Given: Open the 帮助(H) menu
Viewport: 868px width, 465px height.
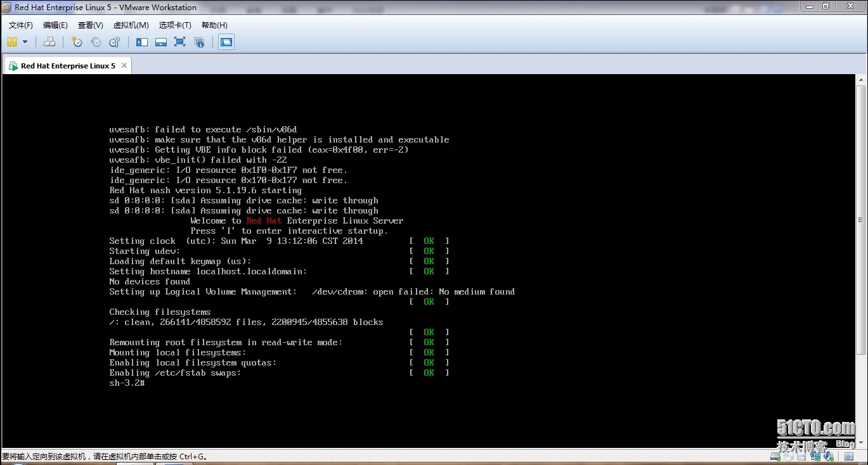Looking at the screenshot, I should tap(214, 25).
